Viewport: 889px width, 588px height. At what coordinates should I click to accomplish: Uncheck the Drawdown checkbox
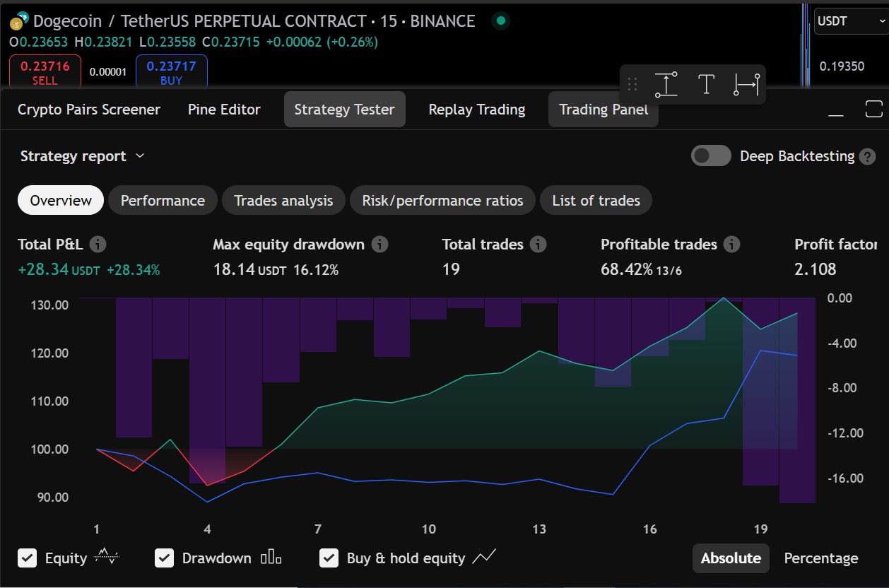point(164,558)
